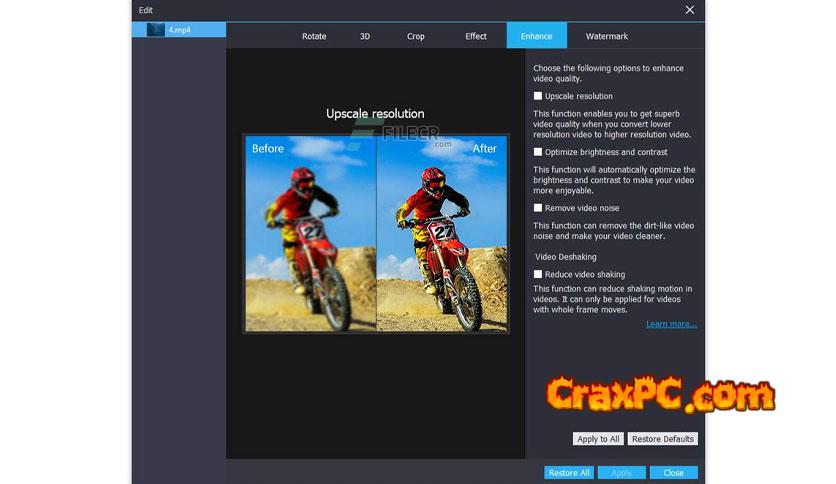Viewport: 836px width, 484px height.
Task: Click the Enhance tab
Action: [536, 36]
